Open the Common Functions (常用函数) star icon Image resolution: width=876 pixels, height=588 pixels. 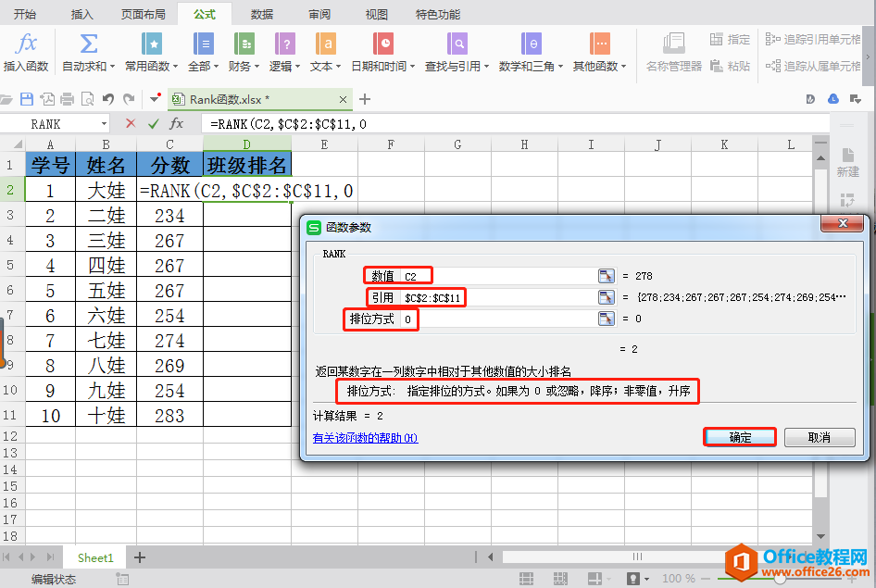point(151,44)
